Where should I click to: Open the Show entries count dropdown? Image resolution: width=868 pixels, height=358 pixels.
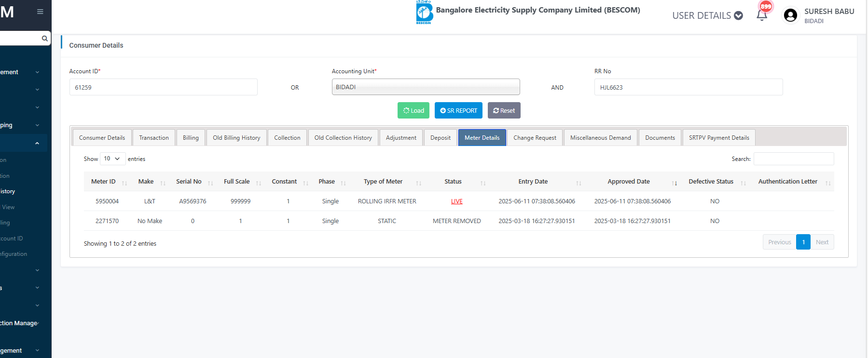tap(112, 159)
